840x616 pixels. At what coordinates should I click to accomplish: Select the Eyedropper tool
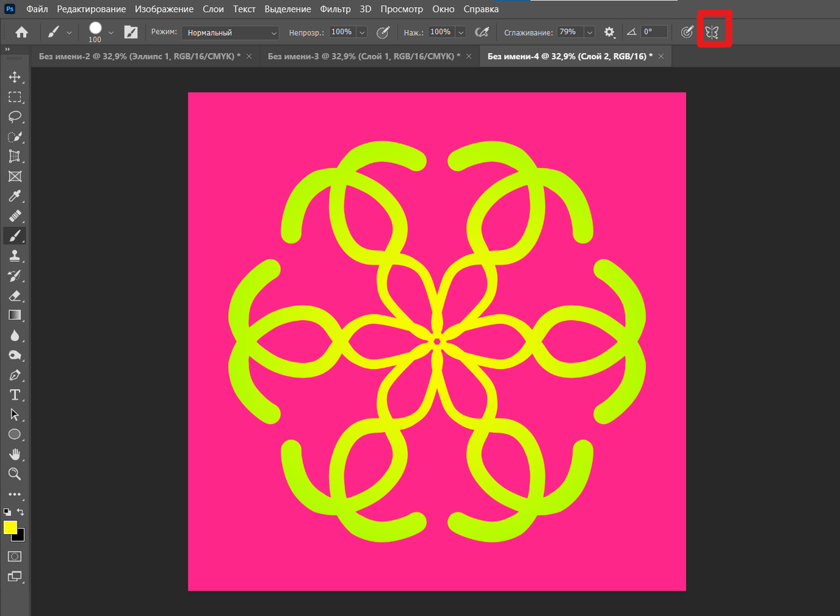point(15,196)
